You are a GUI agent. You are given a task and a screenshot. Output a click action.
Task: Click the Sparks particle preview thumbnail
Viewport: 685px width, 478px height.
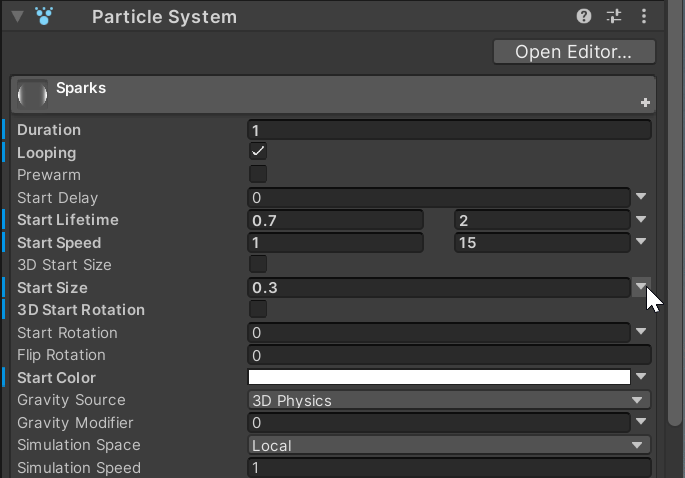click(x=32, y=94)
